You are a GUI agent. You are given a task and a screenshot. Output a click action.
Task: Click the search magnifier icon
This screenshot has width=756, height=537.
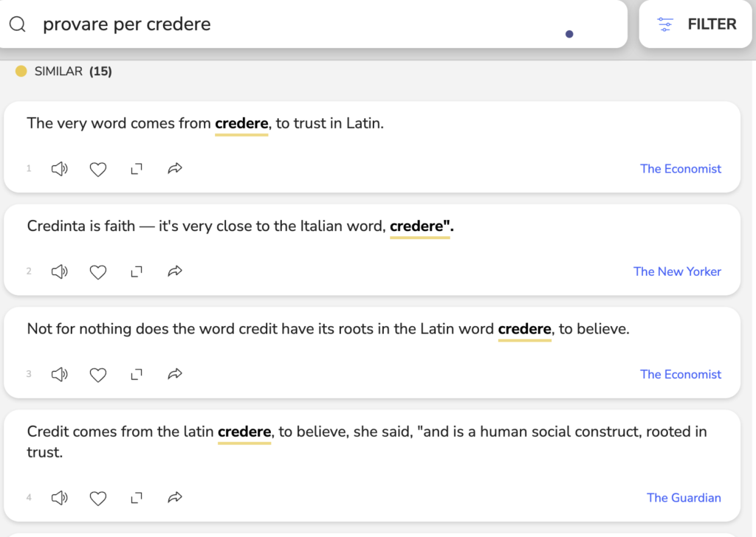point(18,24)
